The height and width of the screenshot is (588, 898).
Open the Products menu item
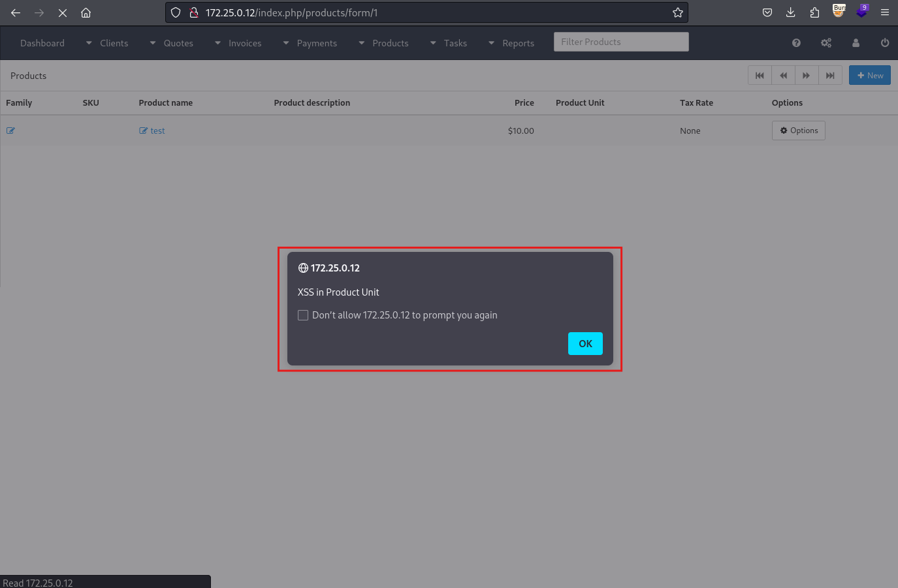click(x=391, y=43)
